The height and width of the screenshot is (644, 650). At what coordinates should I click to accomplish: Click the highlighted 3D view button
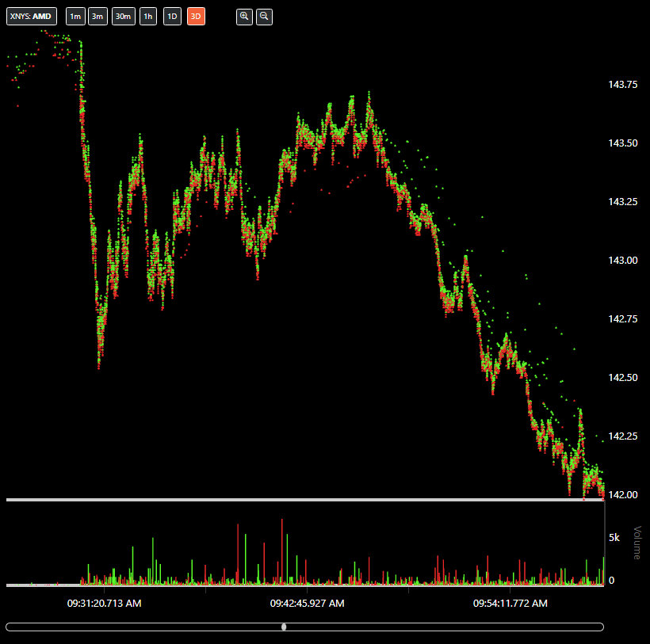pos(196,17)
